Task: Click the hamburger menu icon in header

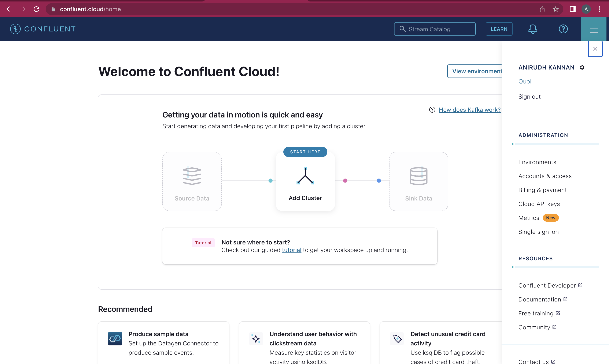Action: [594, 29]
